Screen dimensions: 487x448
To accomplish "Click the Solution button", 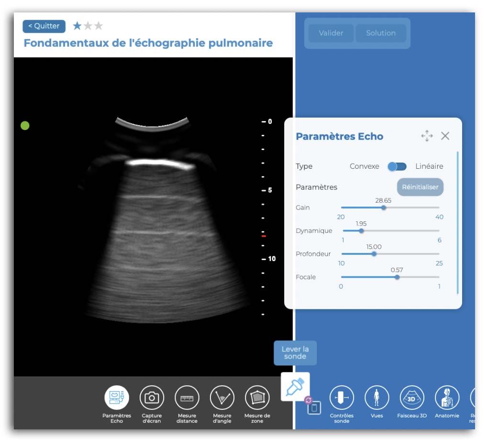I will (381, 33).
